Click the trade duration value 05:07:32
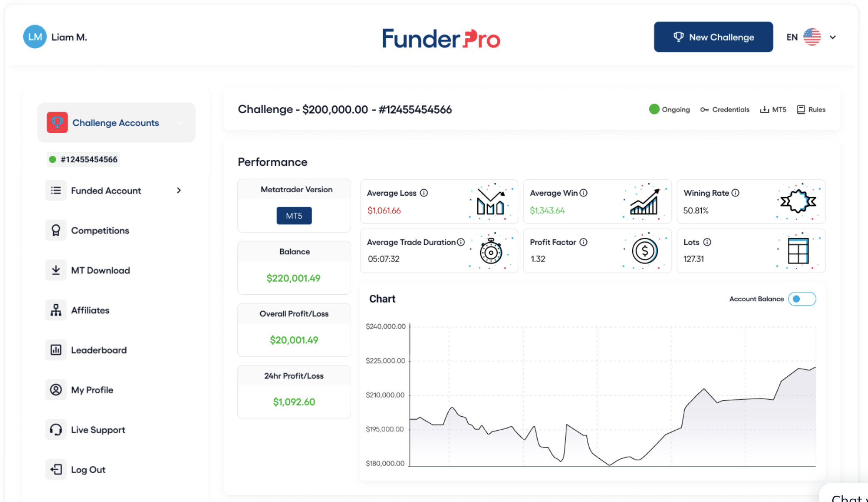The image size is (868, 502). (x=384, y=259)
